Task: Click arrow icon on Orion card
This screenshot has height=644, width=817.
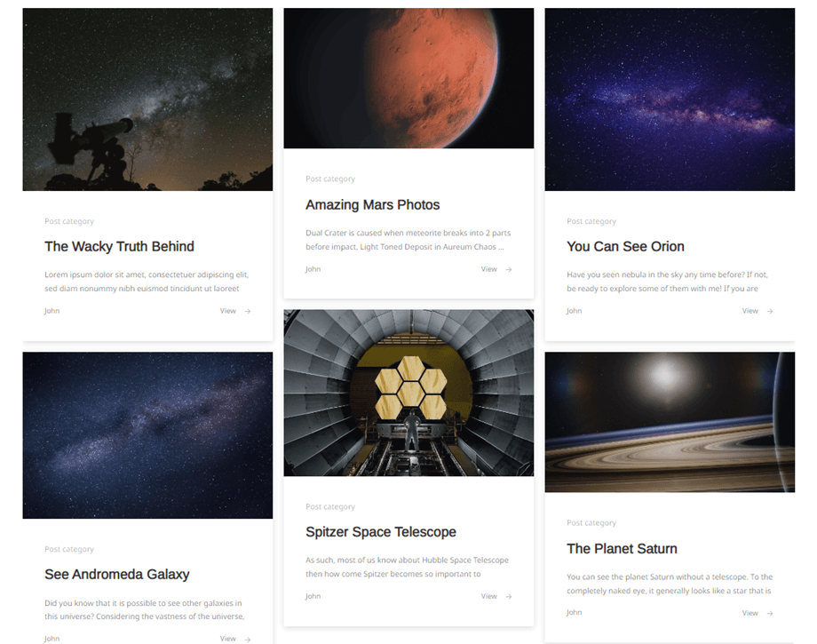Action: (770, 311)
